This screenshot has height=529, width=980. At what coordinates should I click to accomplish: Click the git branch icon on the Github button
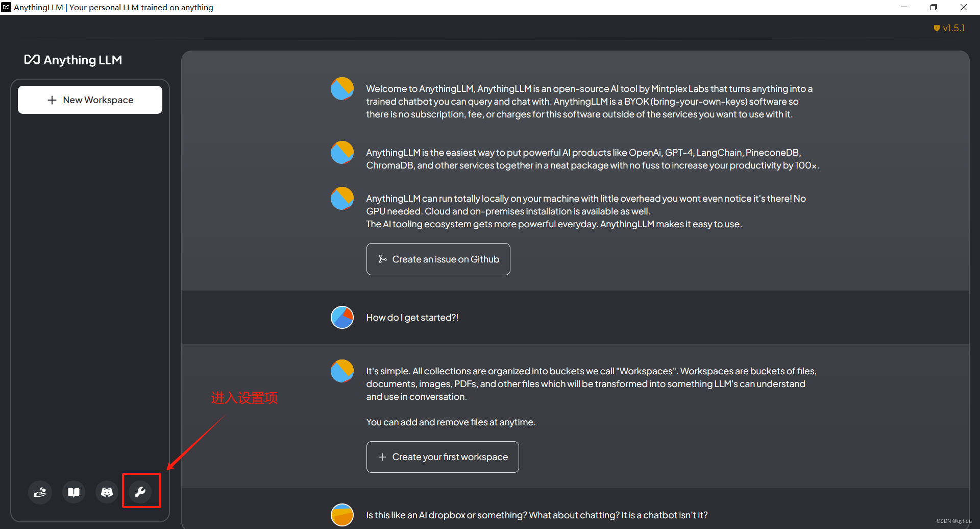[382, 259]
